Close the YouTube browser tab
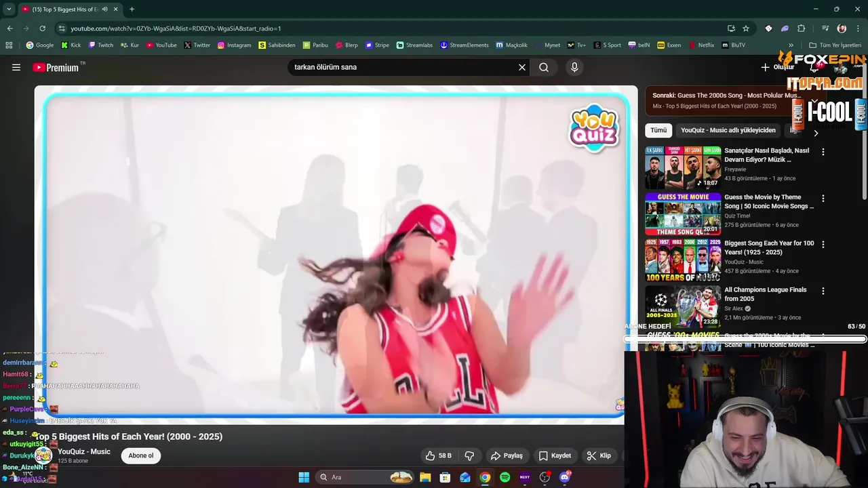 115,9
